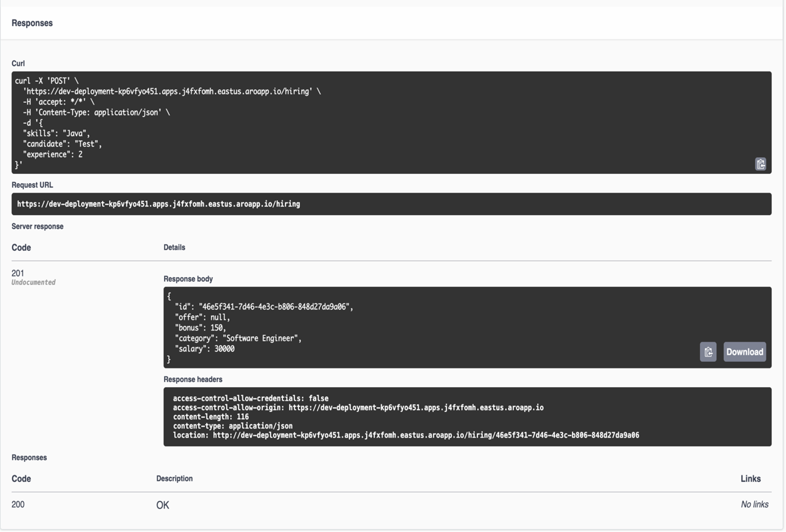The image size is (786, 532).
Task: Click the content-type: application/json response header
Action: 232,426
